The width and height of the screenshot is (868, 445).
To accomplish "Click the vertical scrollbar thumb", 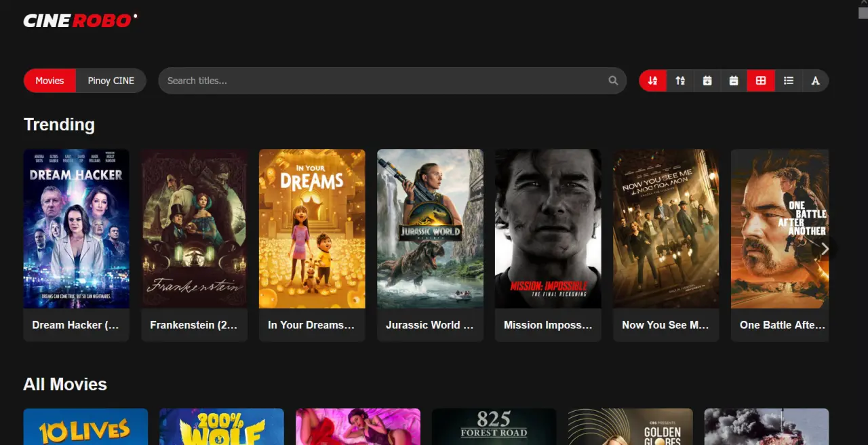I will pos(863,13).
